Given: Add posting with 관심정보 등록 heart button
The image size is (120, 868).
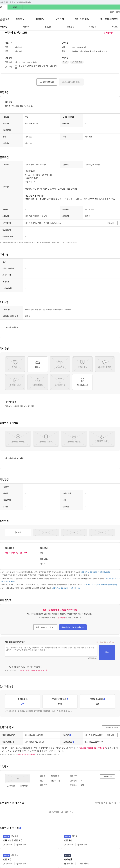Looking at the screenshot, I should [47, 82].
